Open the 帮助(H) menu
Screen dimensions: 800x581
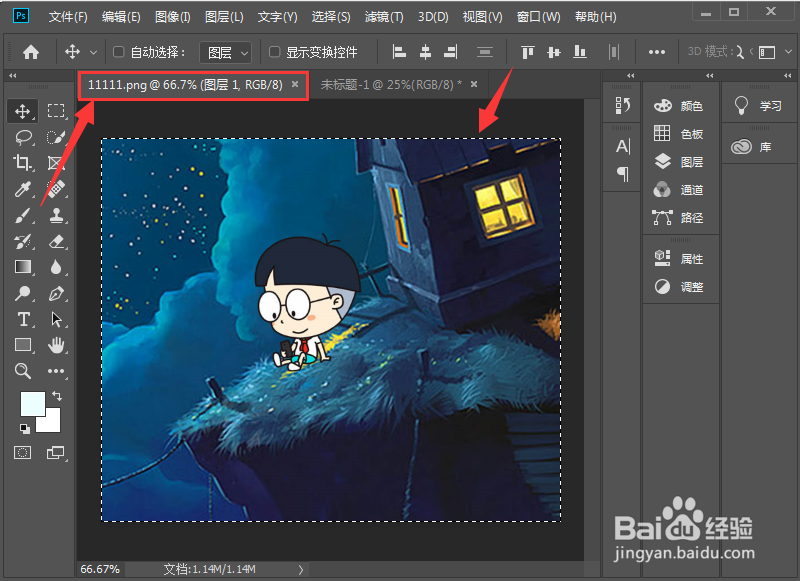click(595, 17)
